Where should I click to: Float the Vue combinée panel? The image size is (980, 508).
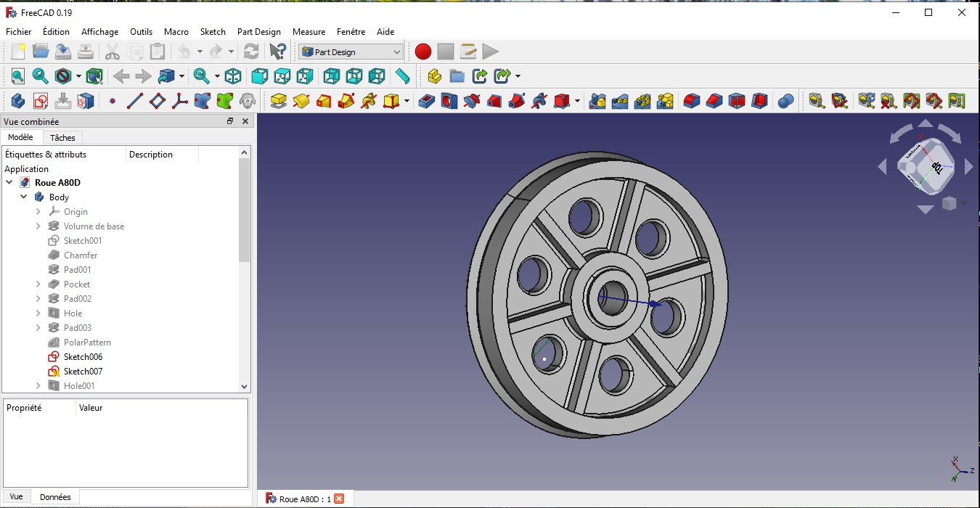click(230, 122)
